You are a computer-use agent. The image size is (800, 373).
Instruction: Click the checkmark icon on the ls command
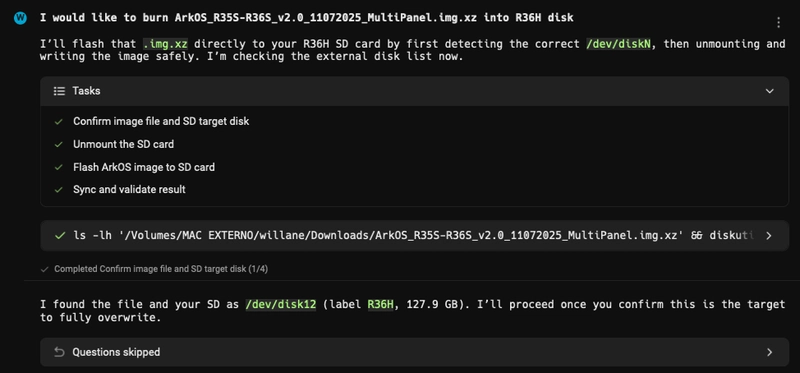[x=60, y=235]
